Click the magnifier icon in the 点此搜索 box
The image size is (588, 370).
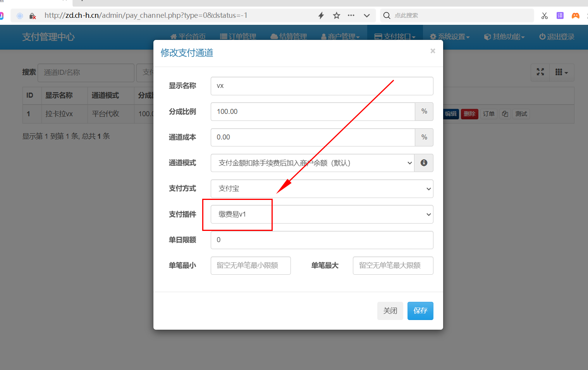tap(387, 15)
